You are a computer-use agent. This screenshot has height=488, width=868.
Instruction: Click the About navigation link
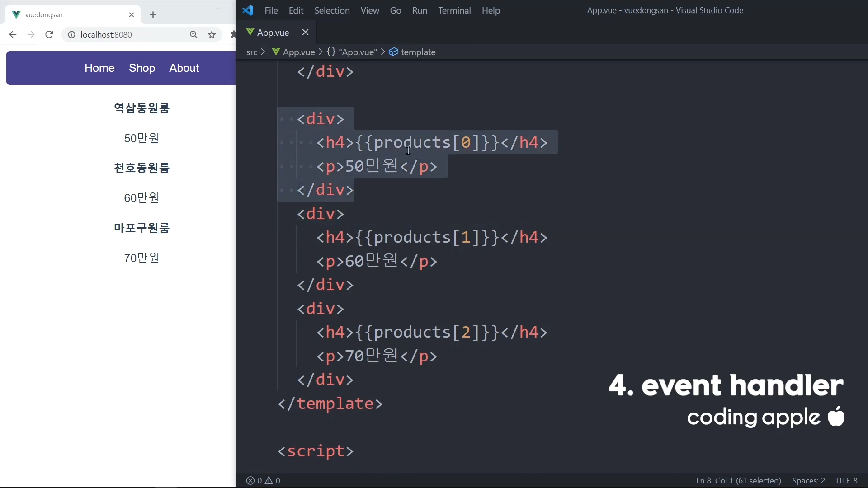tap(184, 68)
